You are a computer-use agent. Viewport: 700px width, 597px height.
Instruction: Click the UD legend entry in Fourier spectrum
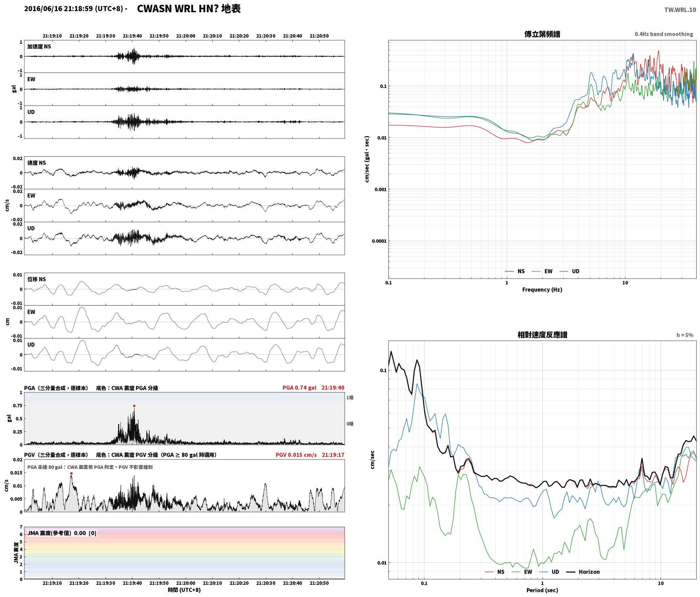[569, 271]
